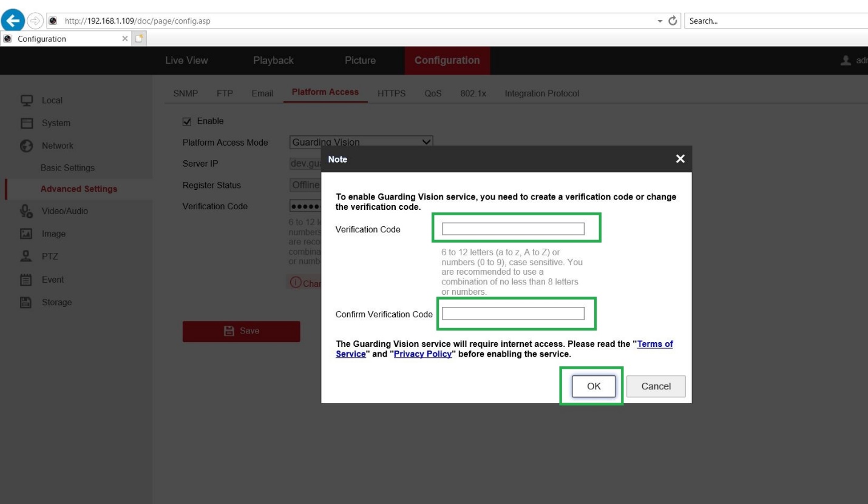This screenshot has height=504, width=868.
Task: Open the Integration Protocol tab
Action: pos(542,93)
